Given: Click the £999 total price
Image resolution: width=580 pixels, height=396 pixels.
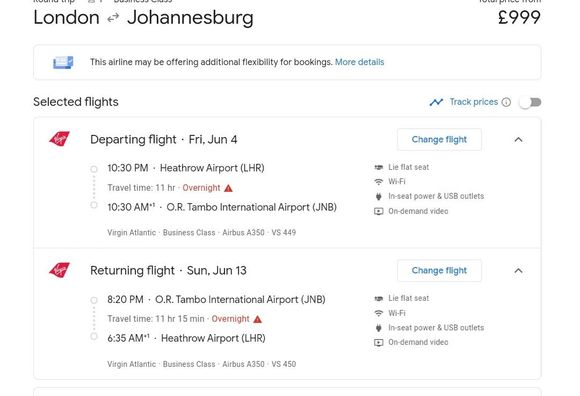Looking at the screenshot, I should pos(519,17).
